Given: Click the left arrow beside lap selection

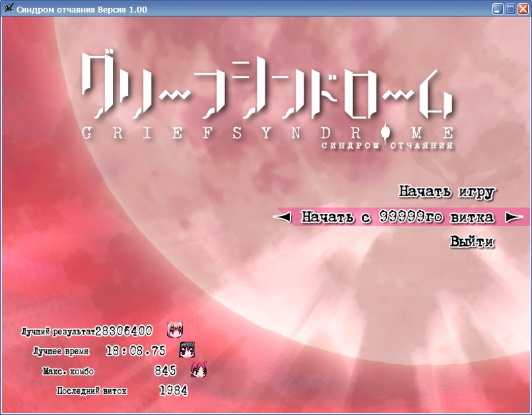Looking at the screenshot, I should [283, 217].
